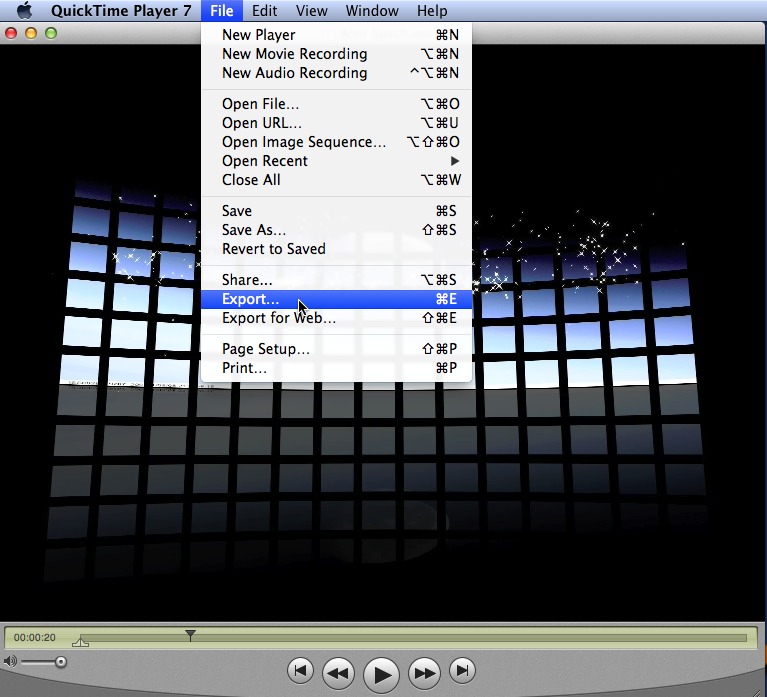Select Open URL… menu item

[337, 123]
